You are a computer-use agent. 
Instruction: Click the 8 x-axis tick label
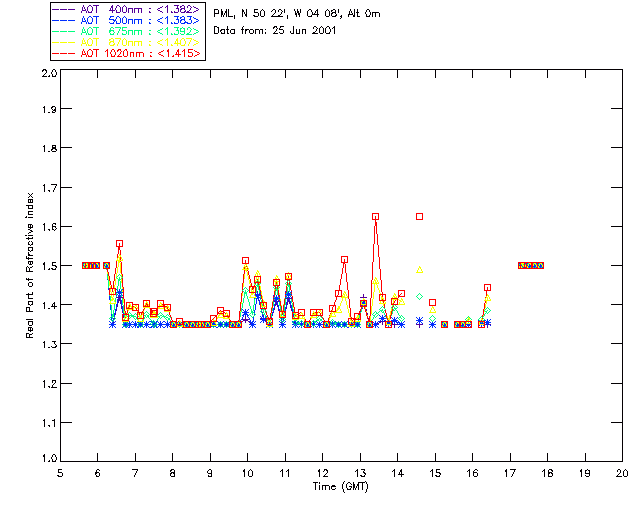coord(173,473)
